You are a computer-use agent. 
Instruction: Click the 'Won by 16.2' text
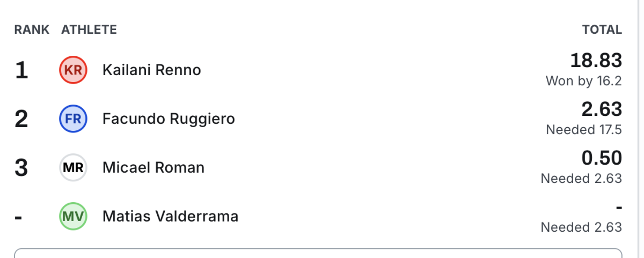pyautogui.click(x=583, y=81)
